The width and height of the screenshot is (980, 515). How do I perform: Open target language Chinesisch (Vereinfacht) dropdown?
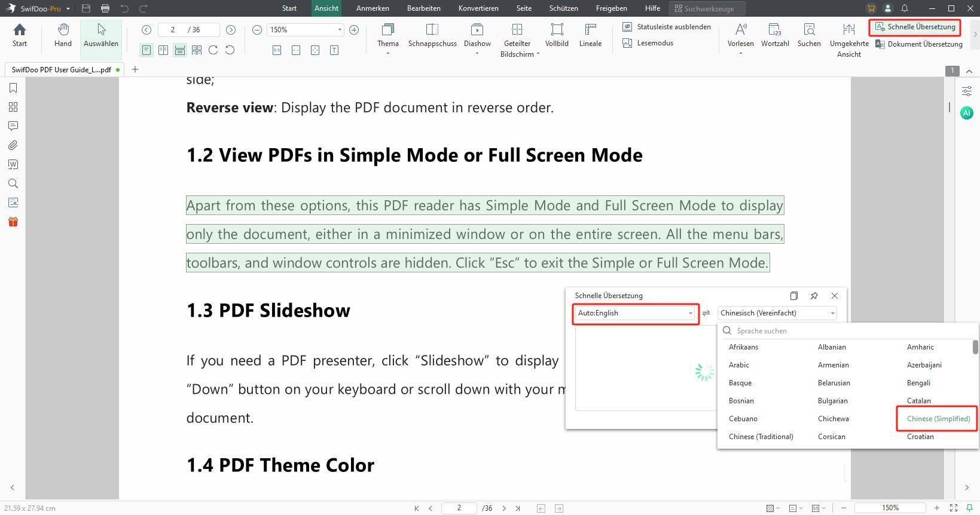777,313
